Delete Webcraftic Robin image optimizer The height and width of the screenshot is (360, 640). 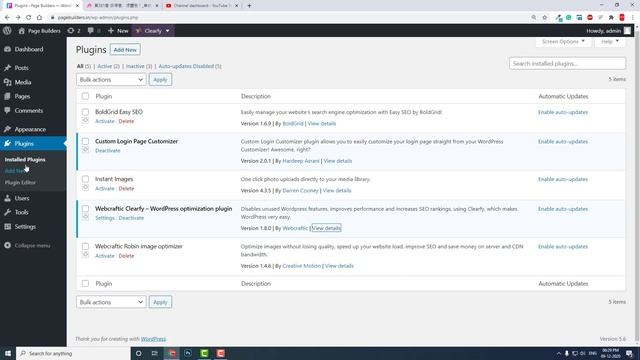click(x=126, y=256)
